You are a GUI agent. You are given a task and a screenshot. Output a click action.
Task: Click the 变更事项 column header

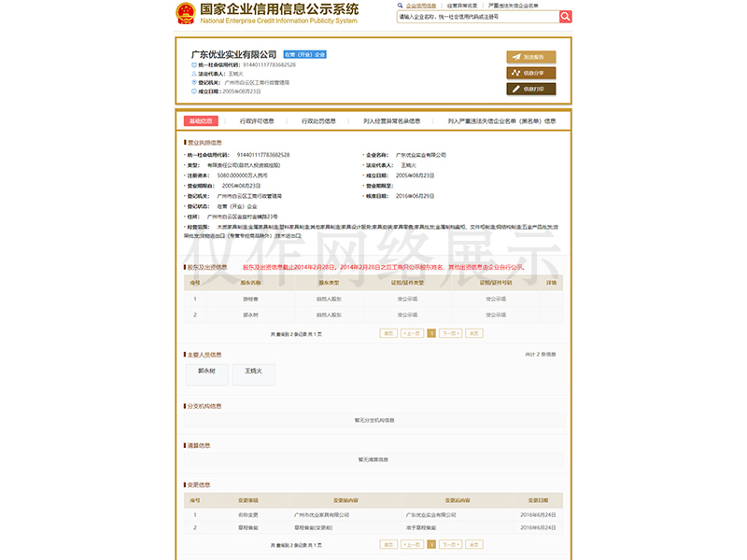248,500
